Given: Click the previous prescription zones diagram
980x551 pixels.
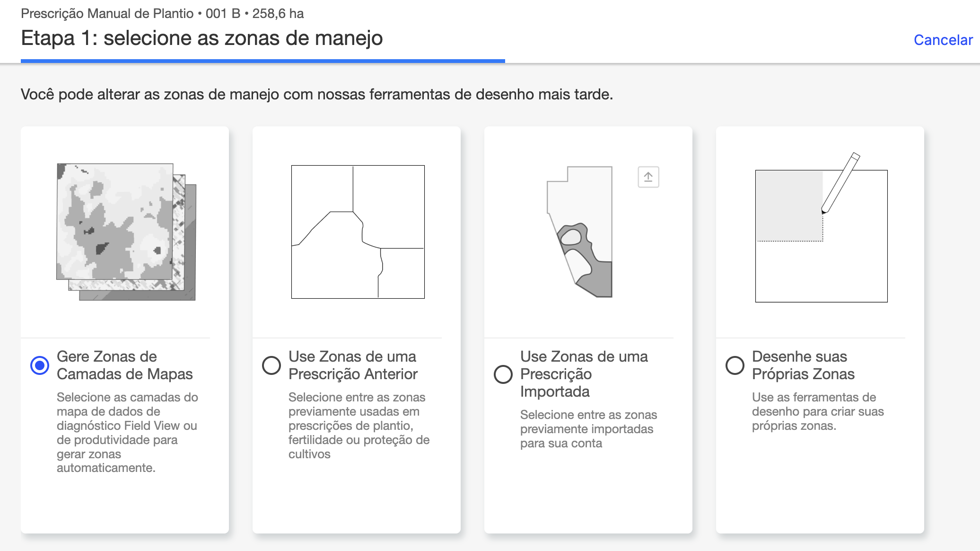Looking at the screenshot, I should click(x=358, y=231).
